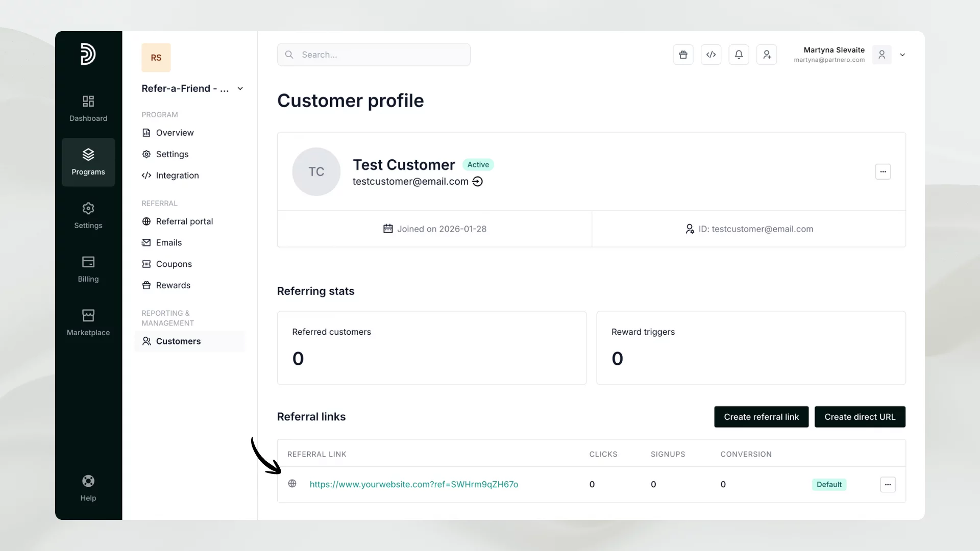Go to Marketplace in left sidebar
This screenshot has height=551, width=980.
pyautogui.click(x=88, y=322)
